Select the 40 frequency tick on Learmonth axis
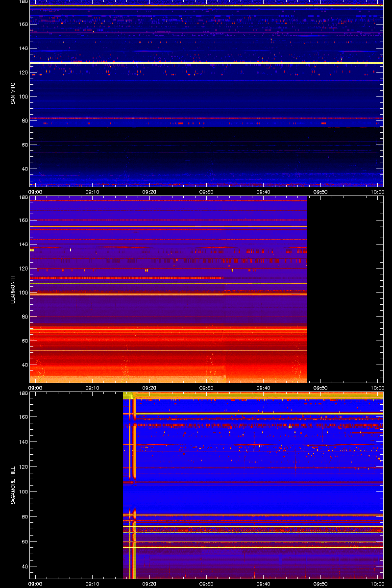This screenshot has width=392, height=588. point(24,365)
